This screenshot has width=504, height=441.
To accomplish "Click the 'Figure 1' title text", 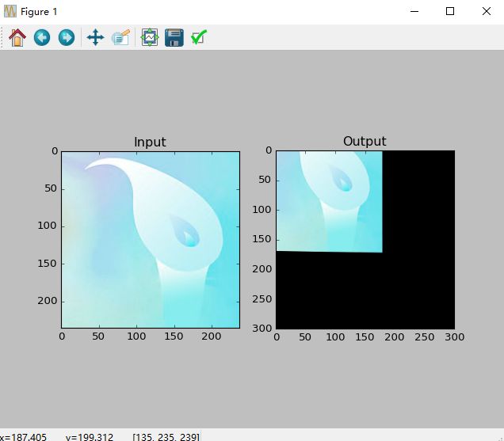I will (x=39, y=12).
